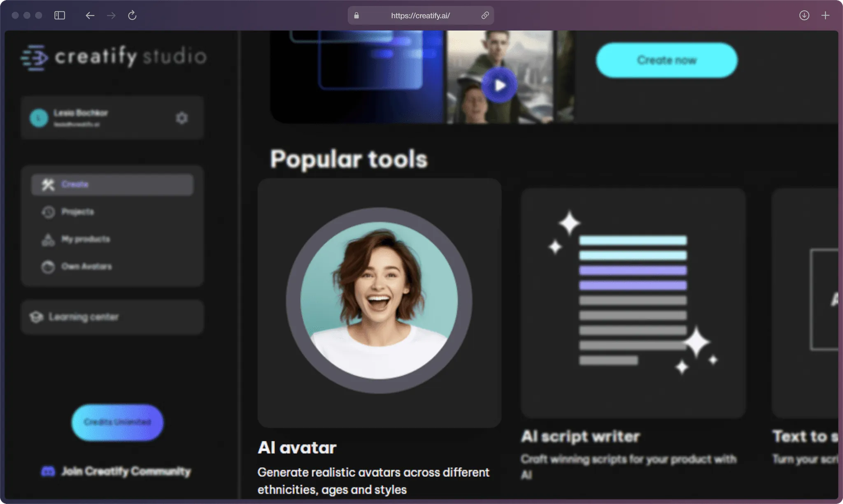Viewport: 843px width, 504px height.
Task: Click the Projects clock icon
Action: pyautogui.click(x=48, y=212)
